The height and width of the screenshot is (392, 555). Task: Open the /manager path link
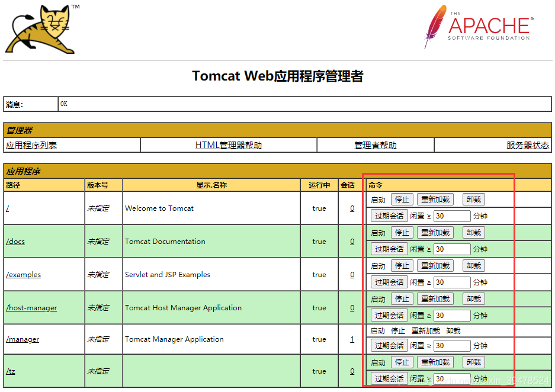(23, 339)
